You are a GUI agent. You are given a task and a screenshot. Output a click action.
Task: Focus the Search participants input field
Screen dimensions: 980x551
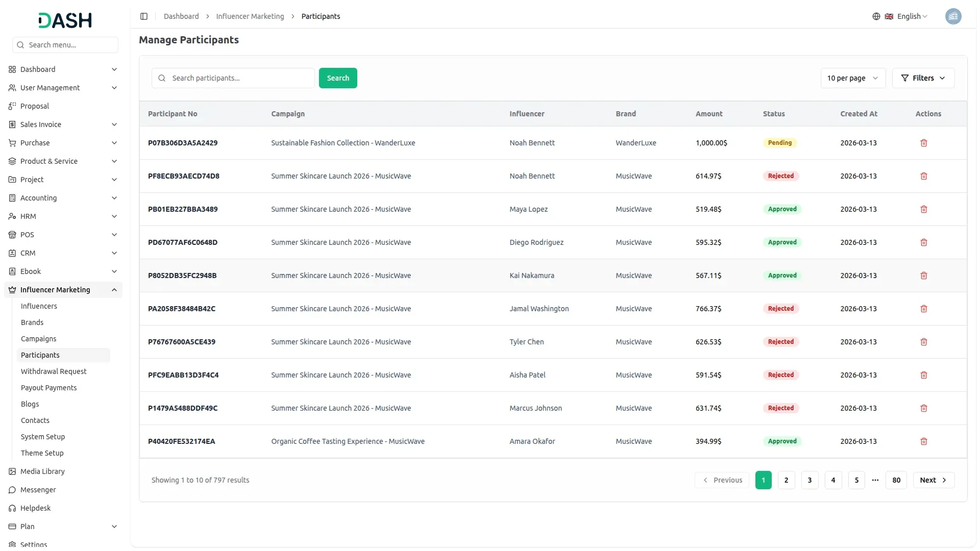pyautogui.click(x=240, y=78)
